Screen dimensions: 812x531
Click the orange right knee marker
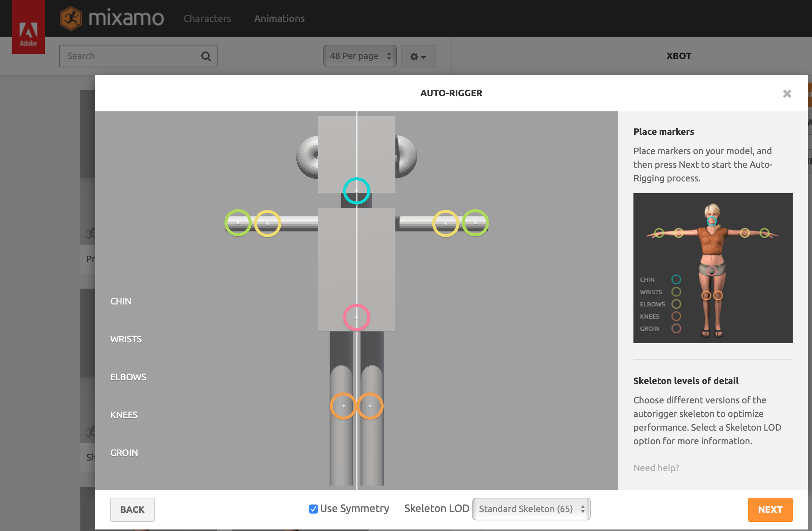370,406
